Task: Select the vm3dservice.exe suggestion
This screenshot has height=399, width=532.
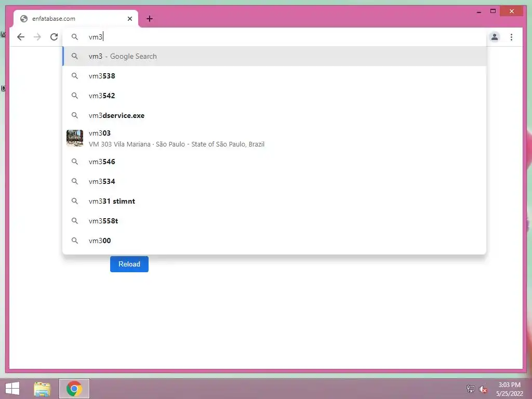Action: [274, 115]
